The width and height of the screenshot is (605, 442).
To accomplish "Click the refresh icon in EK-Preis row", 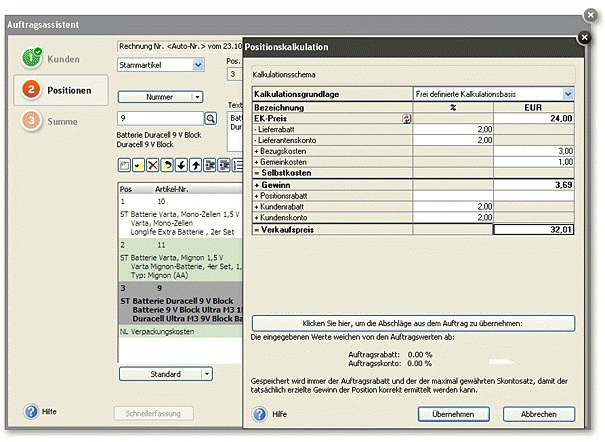I will (x=407, y=119).
